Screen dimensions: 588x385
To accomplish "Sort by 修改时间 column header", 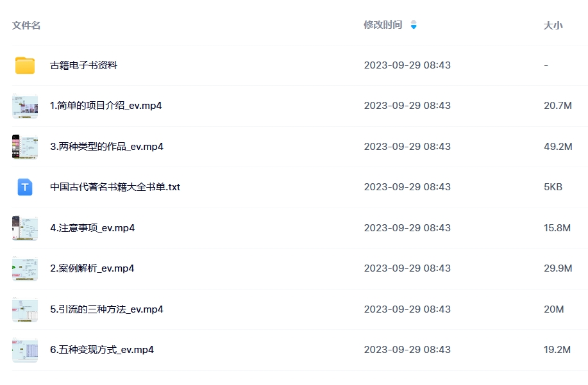I will coord(383,25).
